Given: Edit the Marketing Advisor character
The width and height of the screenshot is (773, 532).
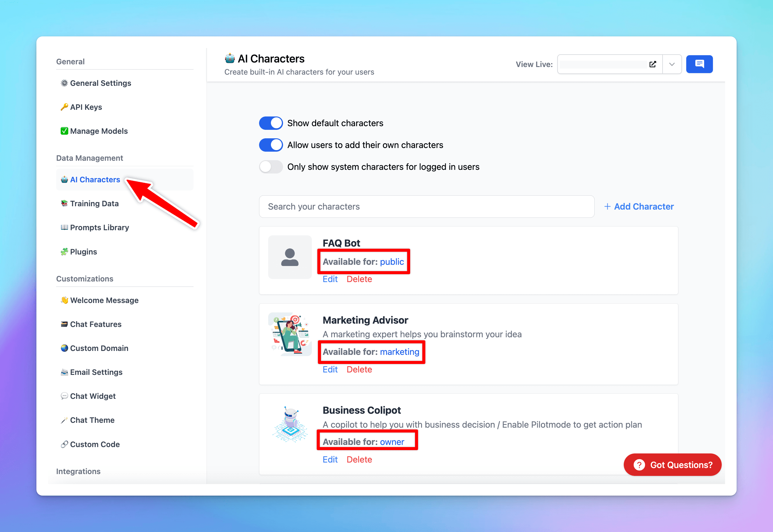Looking at the screenshot, I should tap(330, 369).
